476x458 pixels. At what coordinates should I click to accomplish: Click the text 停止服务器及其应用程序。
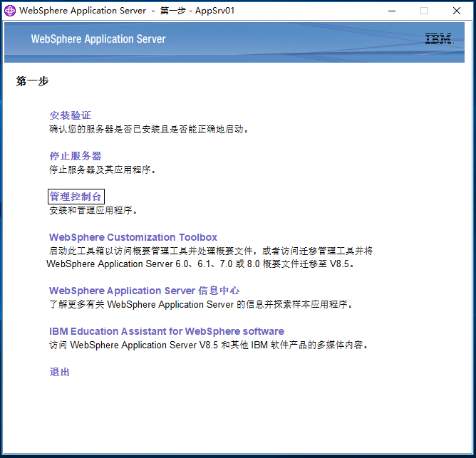click(x=103, y=170)
